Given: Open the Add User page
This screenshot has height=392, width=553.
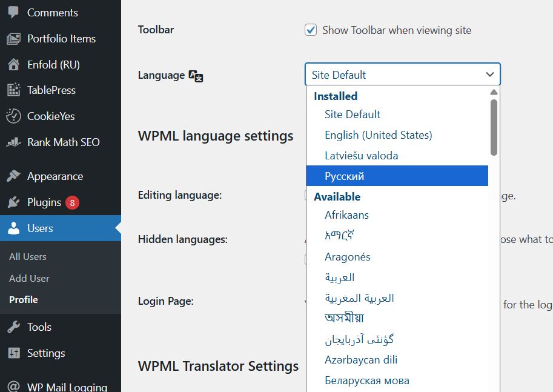Looking at the screenshot, I should pos(28,278).
